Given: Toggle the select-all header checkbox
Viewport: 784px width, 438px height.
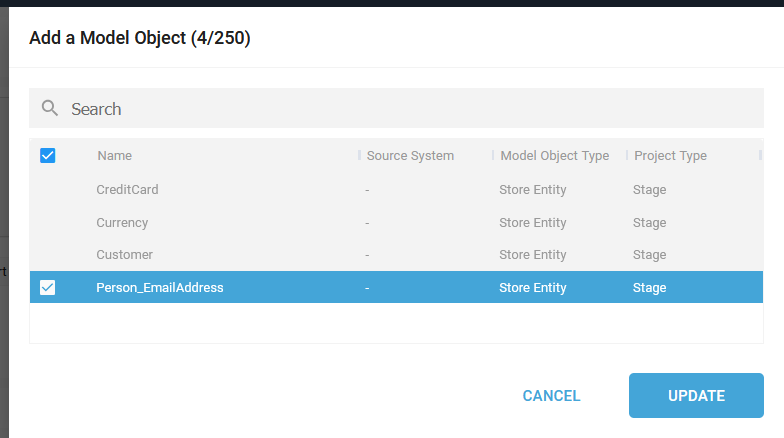Looking at the screenshot, I should click(x=48, y=156).
